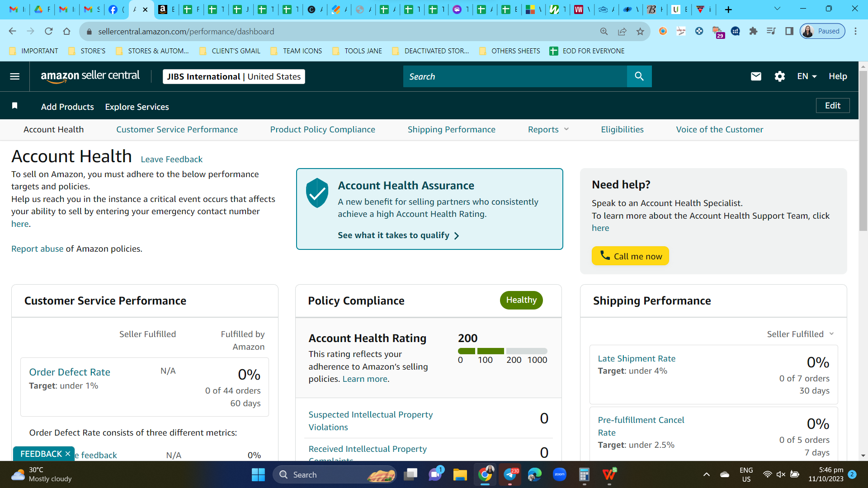This screenshot has height=488, width=868.
Task: Open the Seller Central hamburger menu
Action: [x=15, y=76]
